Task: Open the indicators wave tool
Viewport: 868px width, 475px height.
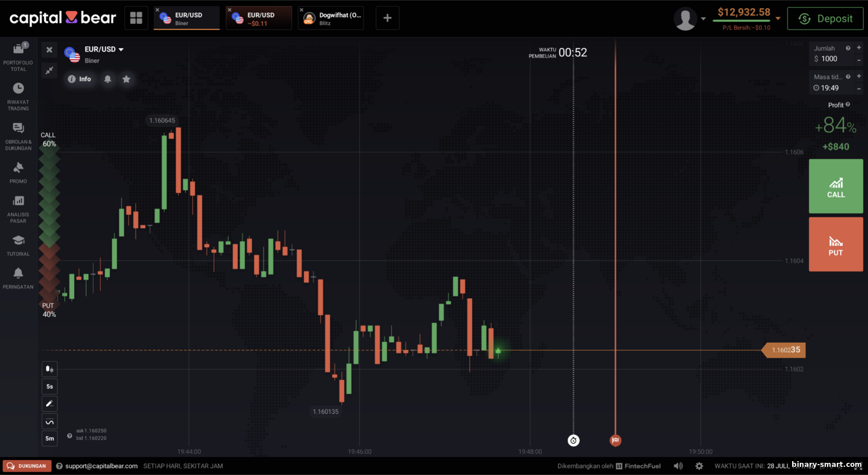Action: [x=50, y=422]
